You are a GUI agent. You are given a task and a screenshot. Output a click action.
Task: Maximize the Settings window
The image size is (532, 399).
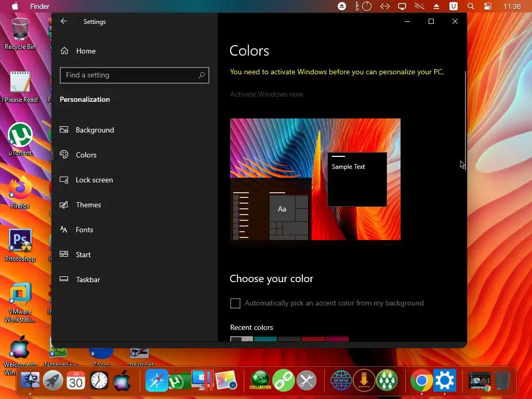(x=431, y=21)
